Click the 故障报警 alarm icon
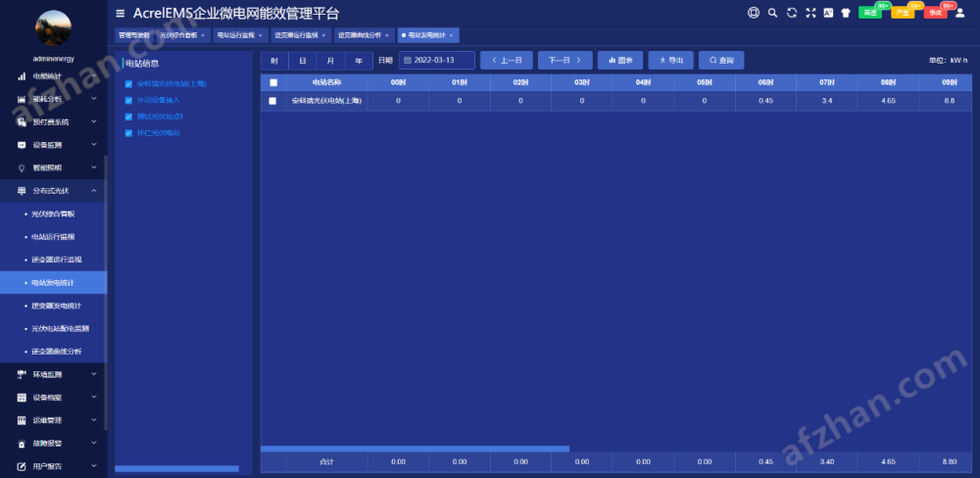 pyautogui.click(x=22, y=443)
